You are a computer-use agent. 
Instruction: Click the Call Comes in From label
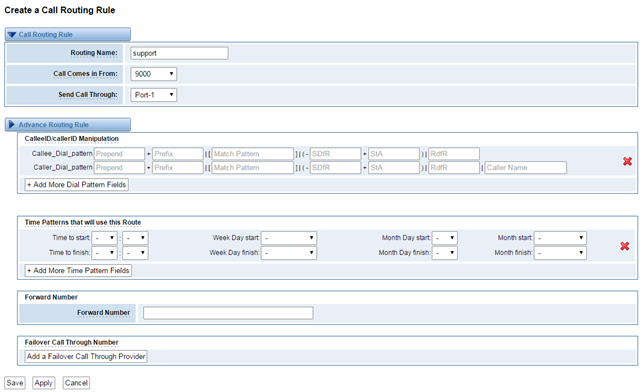(x=85, y=74)
